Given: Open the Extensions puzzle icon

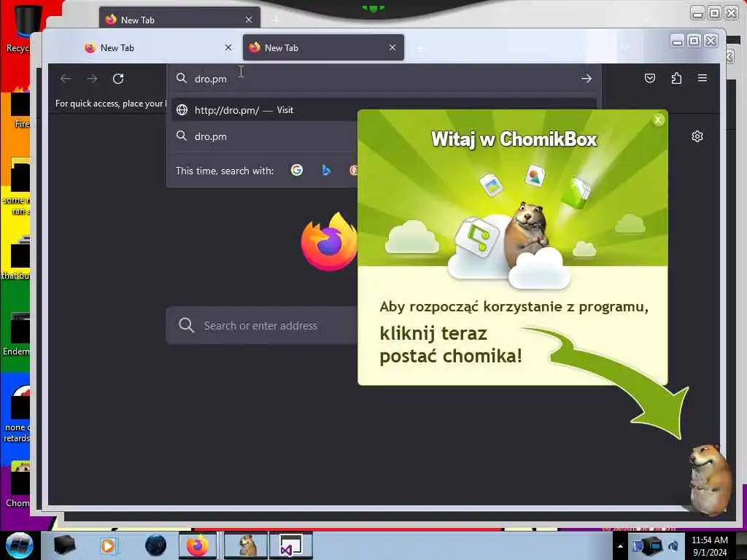Looking at the screenshot, I should pyautogui.click(x=676, y=78).
